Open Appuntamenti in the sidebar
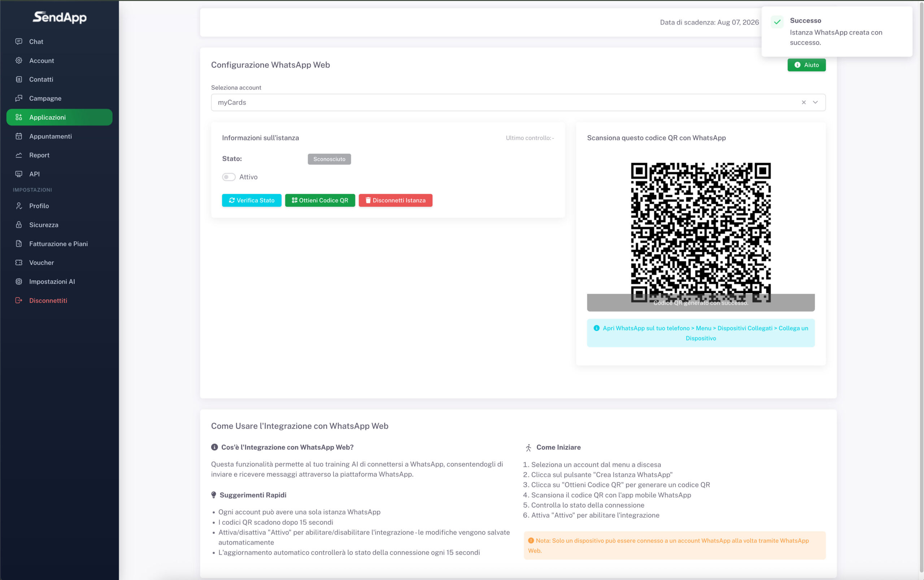 coord(60,136)
